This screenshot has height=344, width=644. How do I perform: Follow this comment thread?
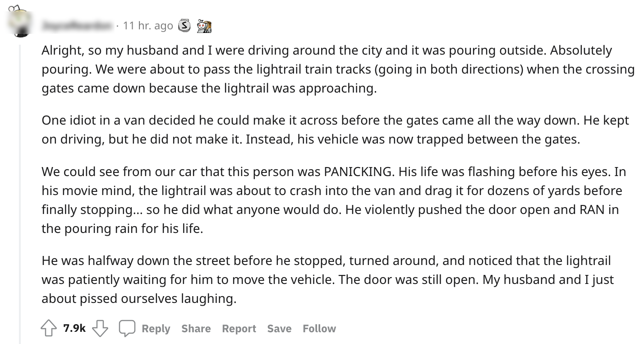tap(319, 329)
